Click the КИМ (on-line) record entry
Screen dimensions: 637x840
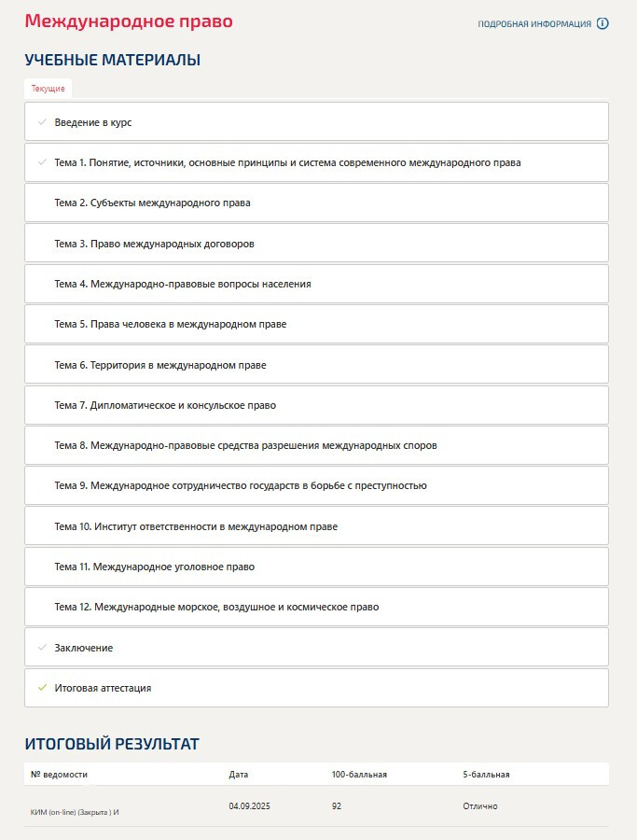75,812
